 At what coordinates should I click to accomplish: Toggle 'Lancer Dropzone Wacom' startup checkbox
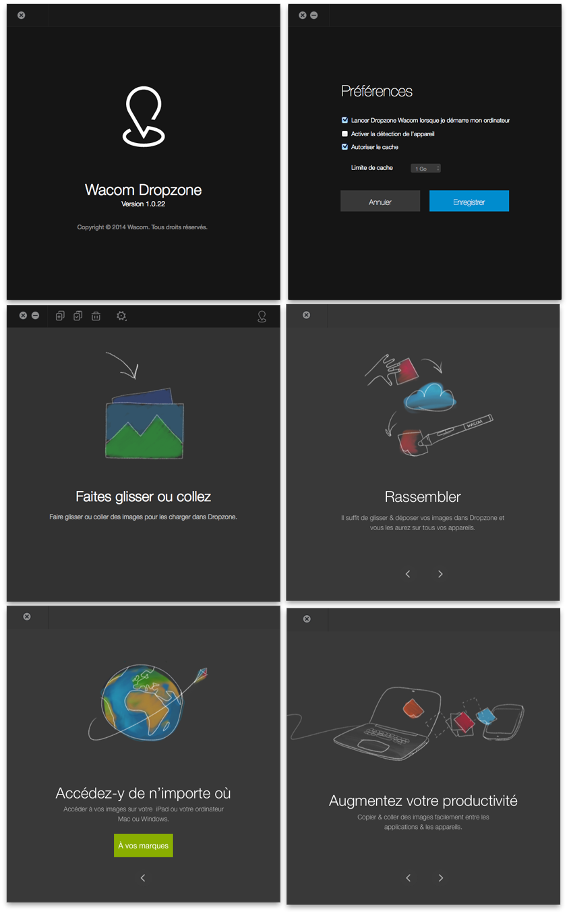[x=344, y=120]
